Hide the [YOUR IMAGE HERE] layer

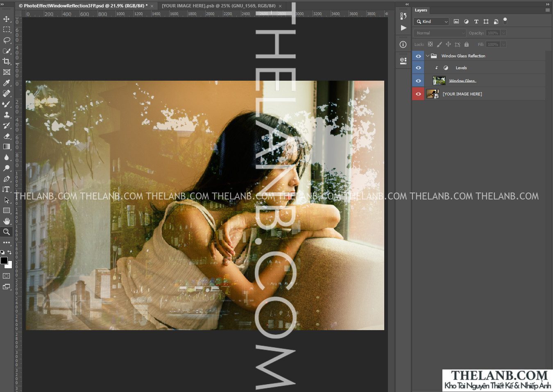(x=418, y=94)
